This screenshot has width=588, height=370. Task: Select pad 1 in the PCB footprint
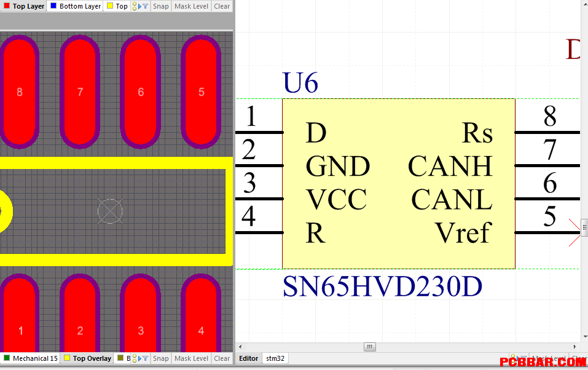(x=20, y=313)
